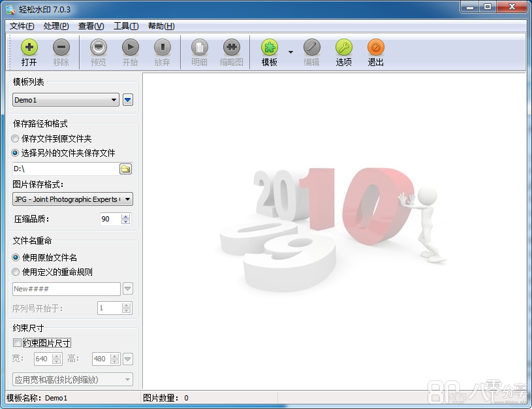Click the 约束尺寸 group heading

(x=28, y=328)
